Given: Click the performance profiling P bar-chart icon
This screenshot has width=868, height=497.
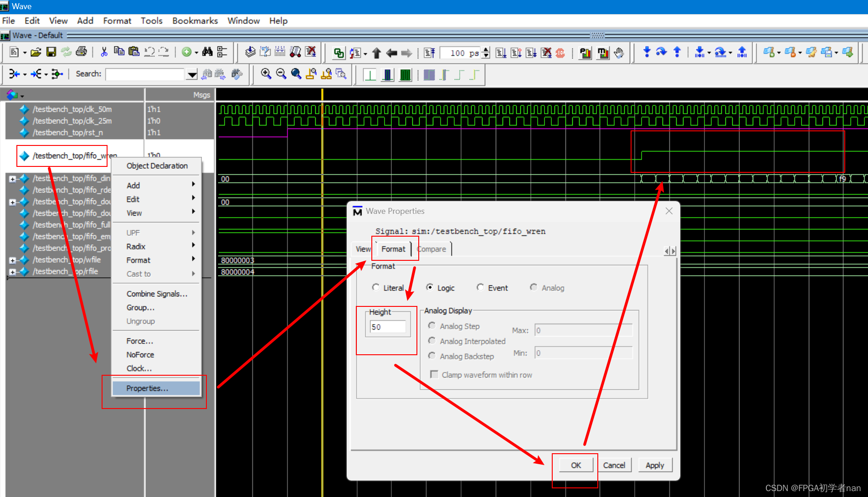Looking at the screenshot, I should (585, 53).
